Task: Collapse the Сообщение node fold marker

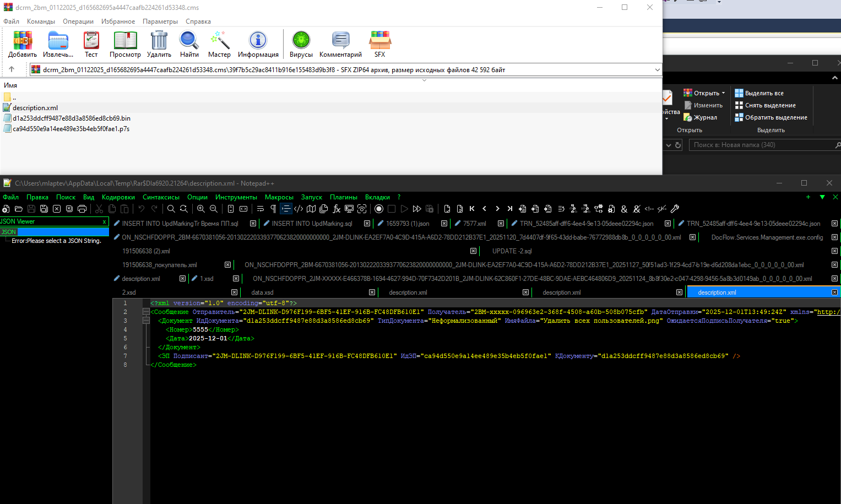Action: tap(146, 312)
